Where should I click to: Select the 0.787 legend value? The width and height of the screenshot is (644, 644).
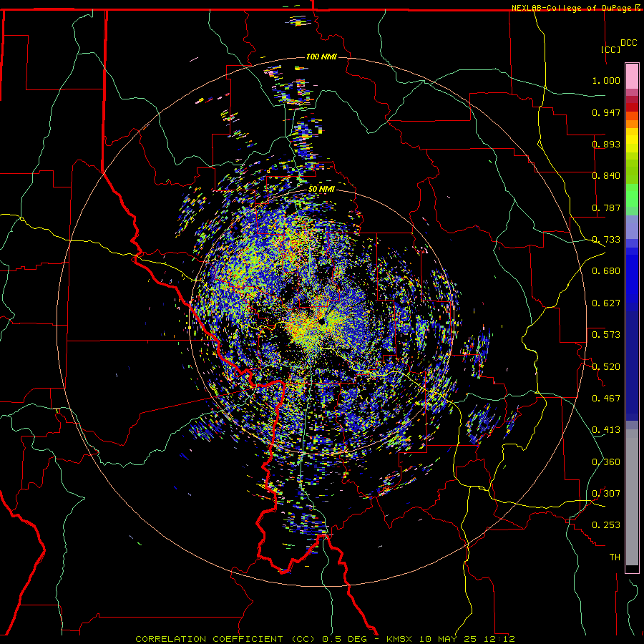click(606, 208)
